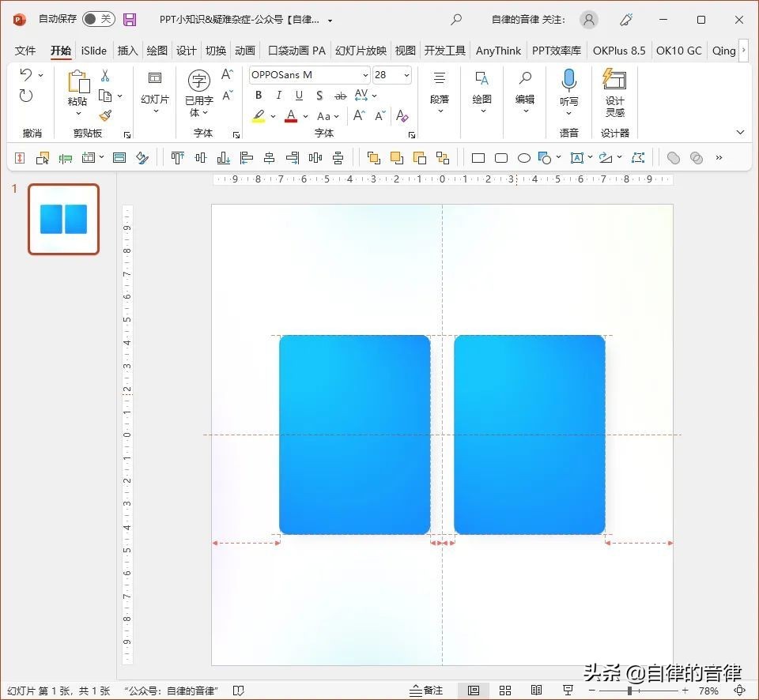Click the font color red A swatch
This screenshot has width=759, height=700.
pyautogui.click(x=291, y=116)
